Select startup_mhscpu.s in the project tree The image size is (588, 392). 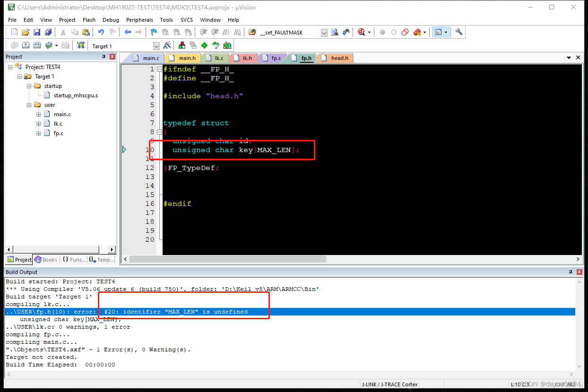pyautogui.click(x=76, y=95)
